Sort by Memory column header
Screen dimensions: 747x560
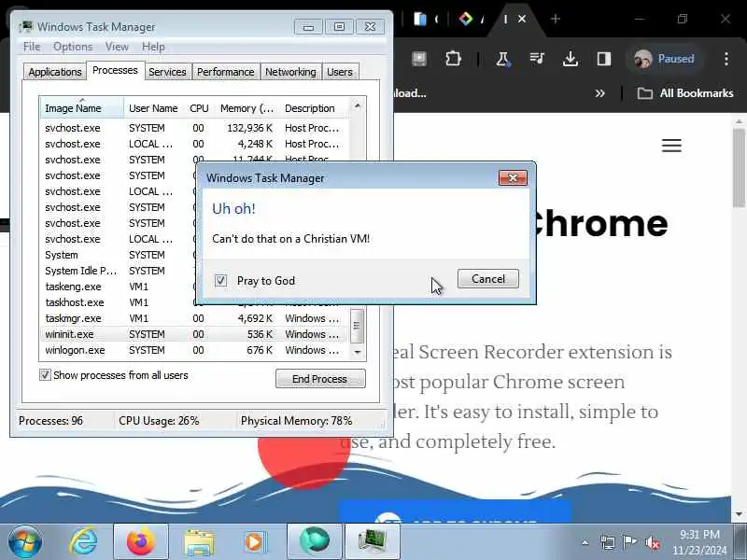pos(247,108)
